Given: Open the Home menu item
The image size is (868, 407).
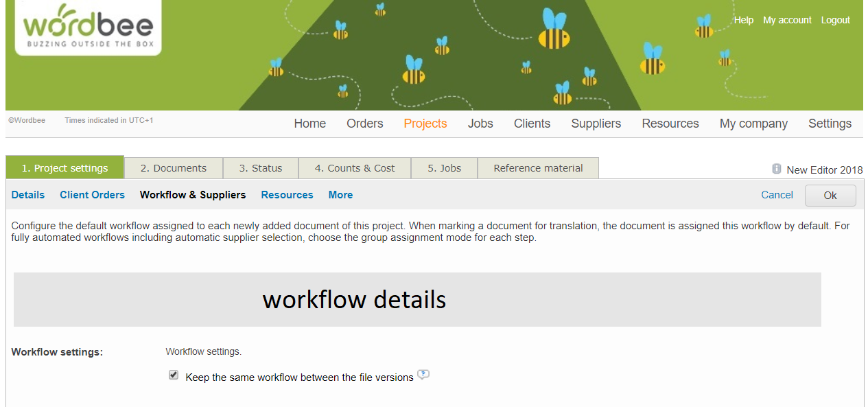Looking at the screenshot, I should [x=310, y=124].
